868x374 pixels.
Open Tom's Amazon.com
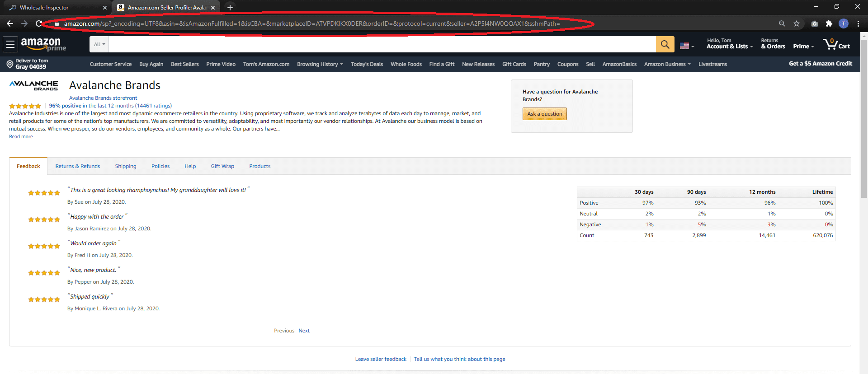266,64
